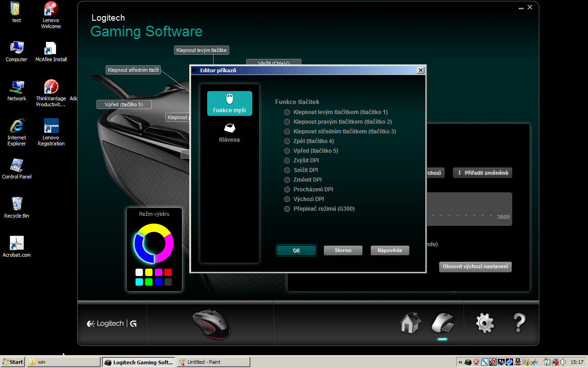Click the Klepnout levým tlačítke label

[202, 50]
